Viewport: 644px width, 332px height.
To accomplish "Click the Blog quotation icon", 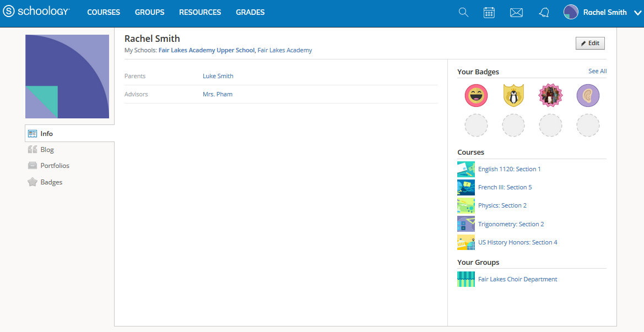I will [x=33, y=149].
